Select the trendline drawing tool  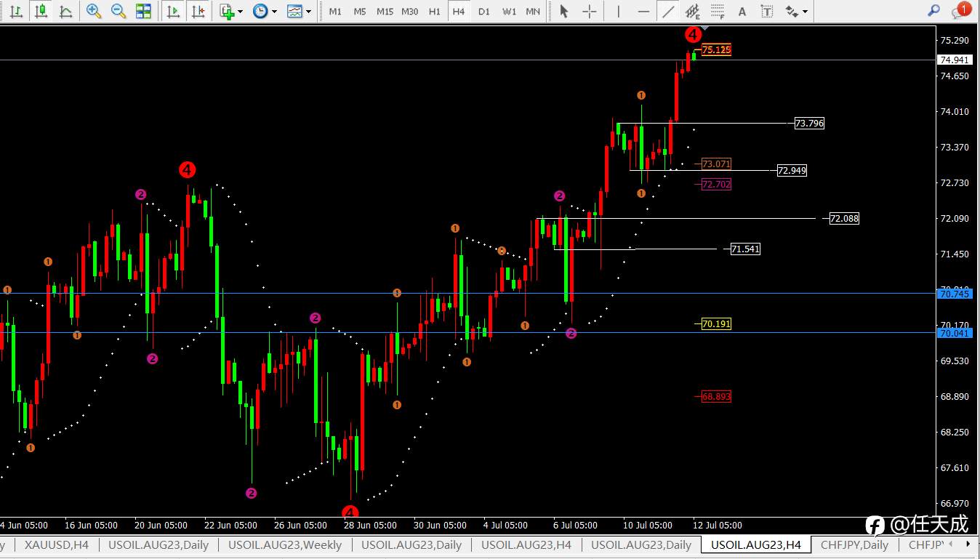point(667,11)
